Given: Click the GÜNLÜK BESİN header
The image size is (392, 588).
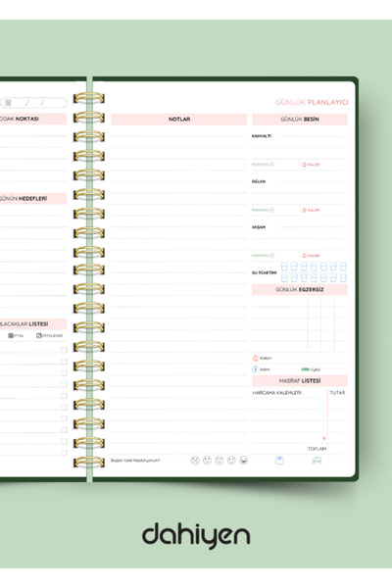Looking at the screenshot, I should (x=300, y=120).
